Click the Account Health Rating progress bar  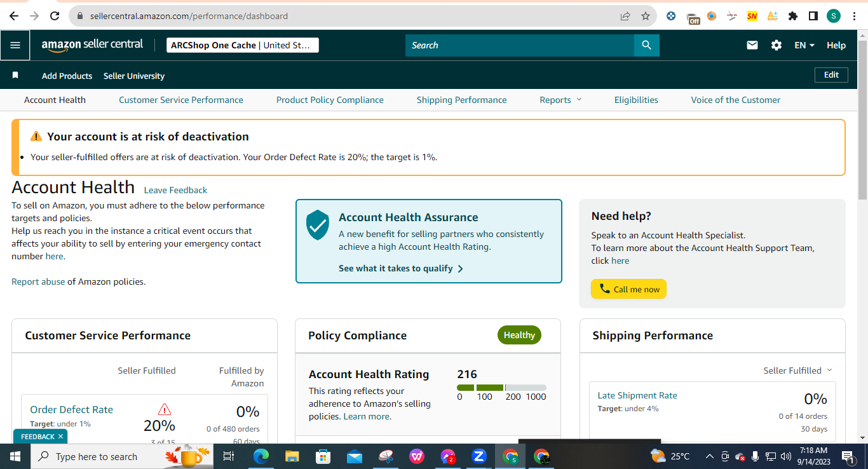point(501,388)
